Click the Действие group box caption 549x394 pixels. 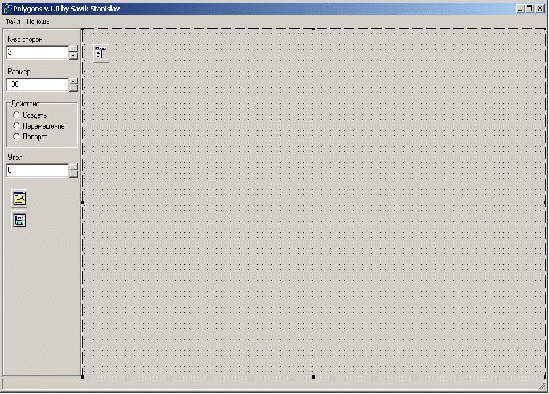[25, 104]
